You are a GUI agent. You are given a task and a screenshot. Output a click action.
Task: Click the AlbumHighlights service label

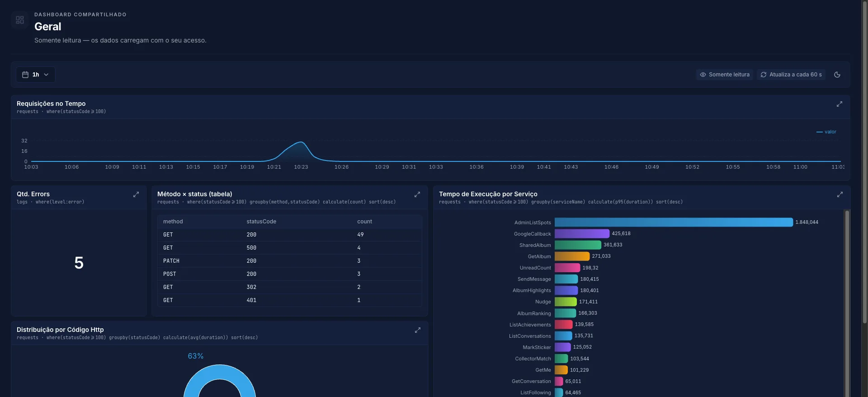coord(532,290)
